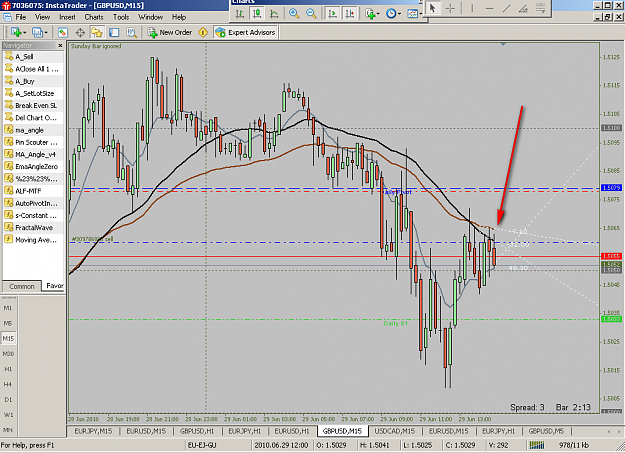625x453 pixels.
Task: Open the Insert menu
Action: [x=67, y=17]
